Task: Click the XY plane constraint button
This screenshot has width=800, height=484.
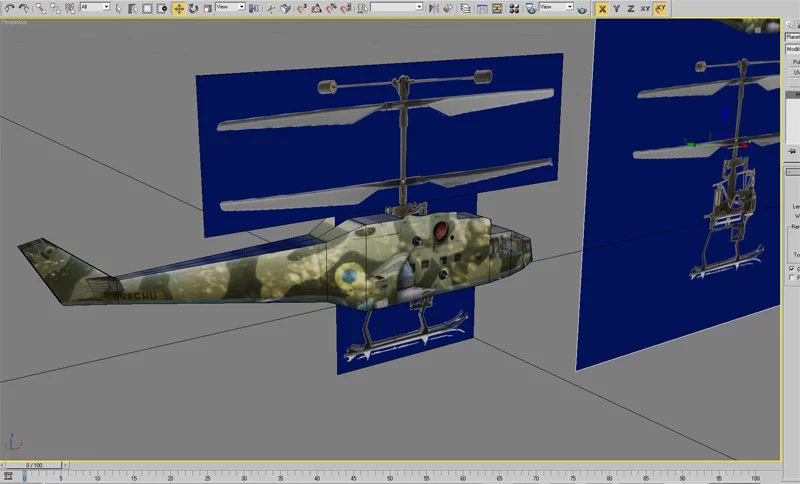Action: 645,8
